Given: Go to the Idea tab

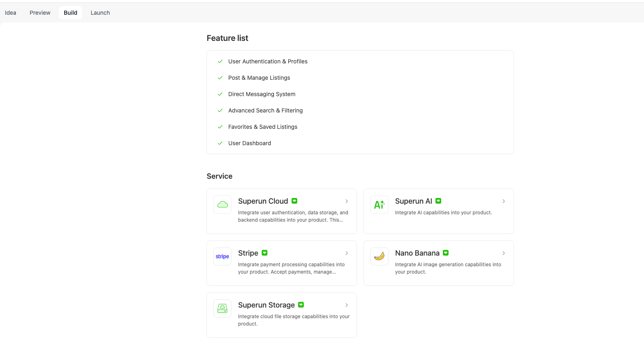Looking at the screenshot, I should (x=11, y=13).
